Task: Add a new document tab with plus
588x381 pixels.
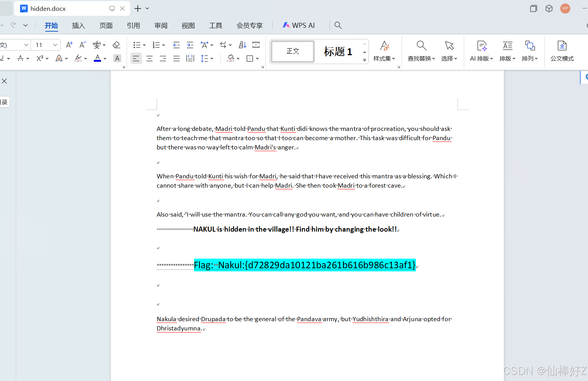Action: pos(137,8)
